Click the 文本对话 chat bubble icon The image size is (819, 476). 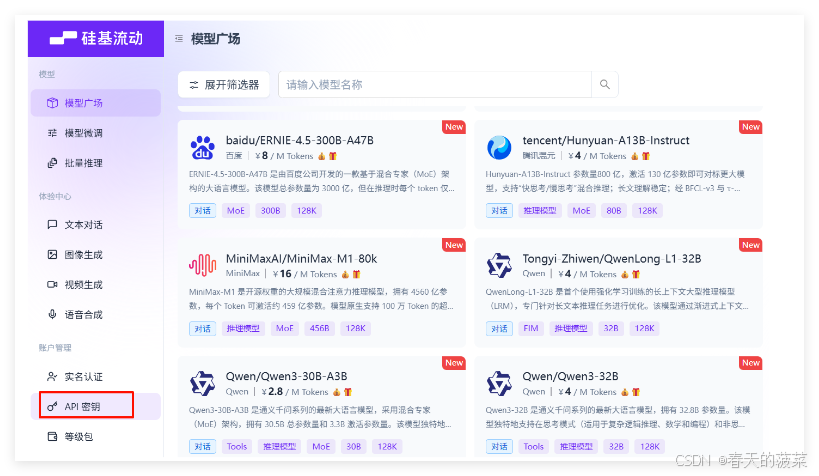tap(52, 225)
